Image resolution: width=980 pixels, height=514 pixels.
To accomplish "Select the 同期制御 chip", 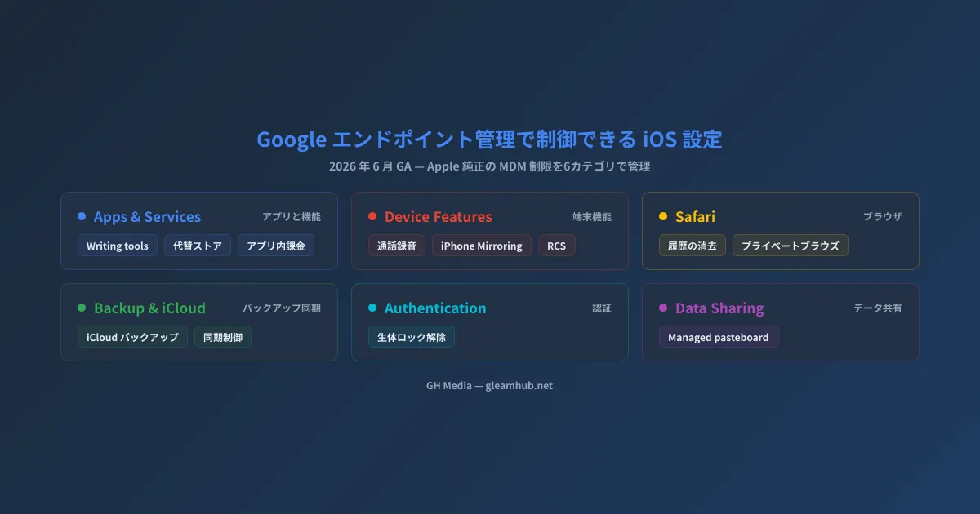I will 223,337.
